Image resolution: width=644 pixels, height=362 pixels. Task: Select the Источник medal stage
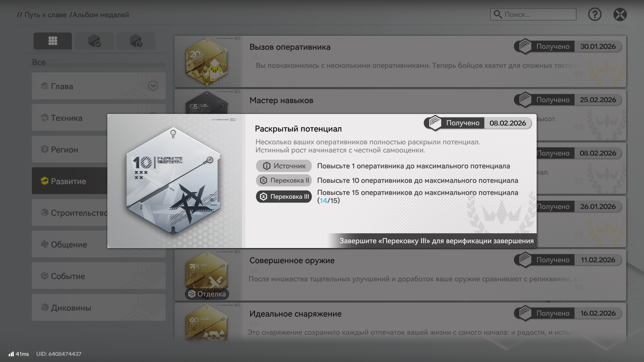284,166
